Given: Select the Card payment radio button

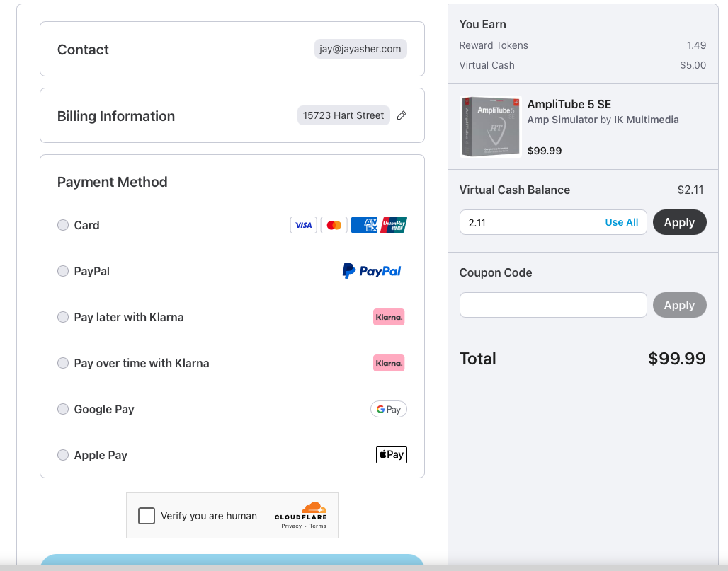Looking at the screenshot, I should tap(63, 225).
